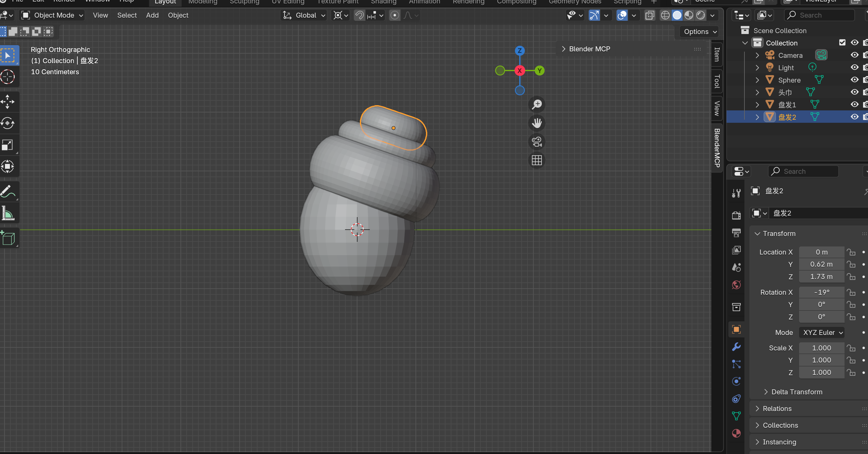Select the Rotate tool

click(8, 123)
